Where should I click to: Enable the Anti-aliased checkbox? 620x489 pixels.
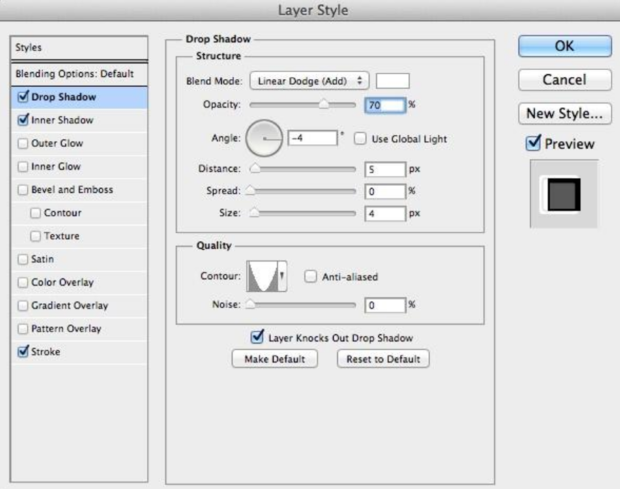310,276
